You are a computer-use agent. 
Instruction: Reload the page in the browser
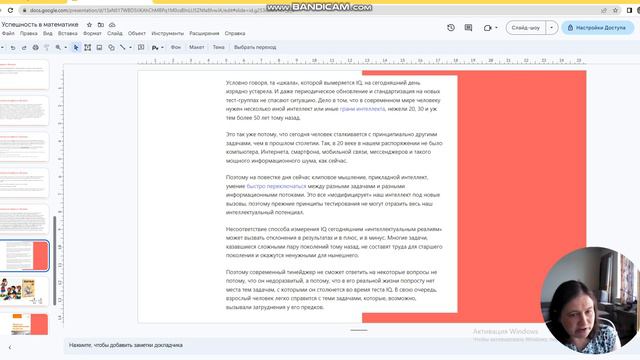coord(10,10)
